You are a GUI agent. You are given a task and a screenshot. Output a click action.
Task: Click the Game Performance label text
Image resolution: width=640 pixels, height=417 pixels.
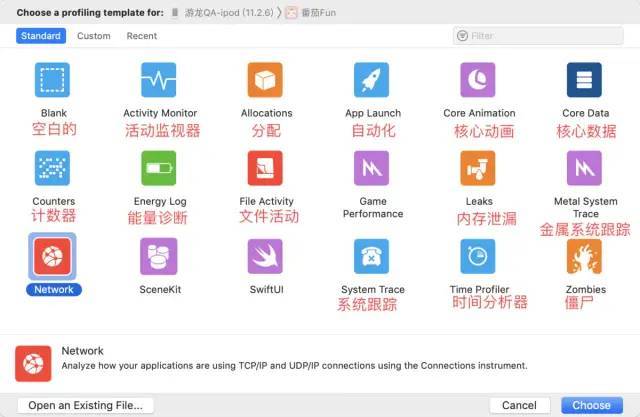click(x=373, y=208)
